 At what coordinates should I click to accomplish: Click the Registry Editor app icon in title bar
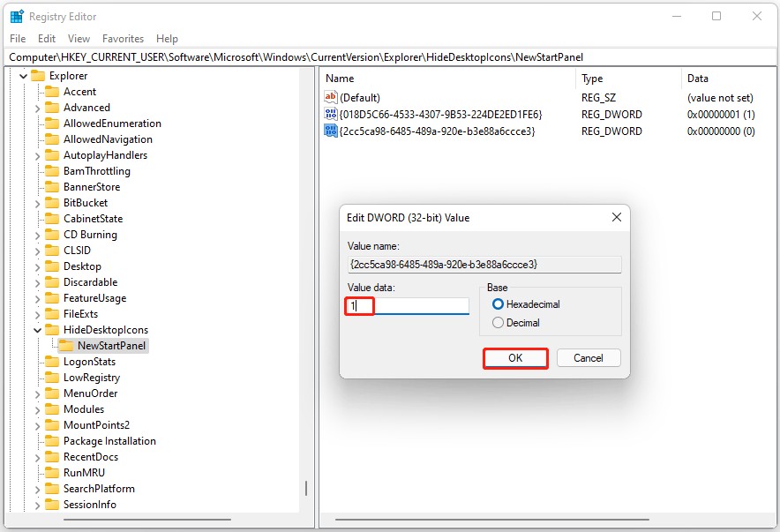pyautogui.click(x=17, y=17)
